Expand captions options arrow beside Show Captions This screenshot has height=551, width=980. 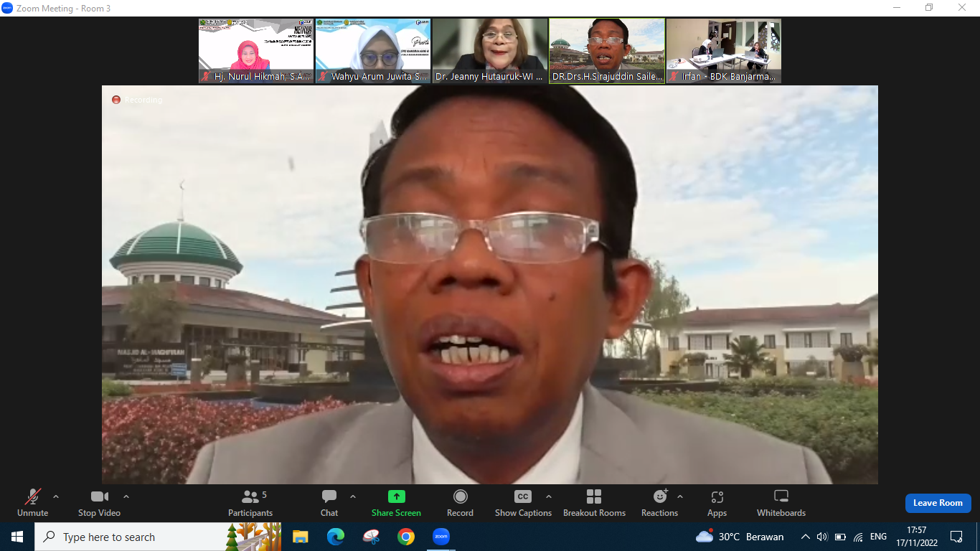point(549,496)
